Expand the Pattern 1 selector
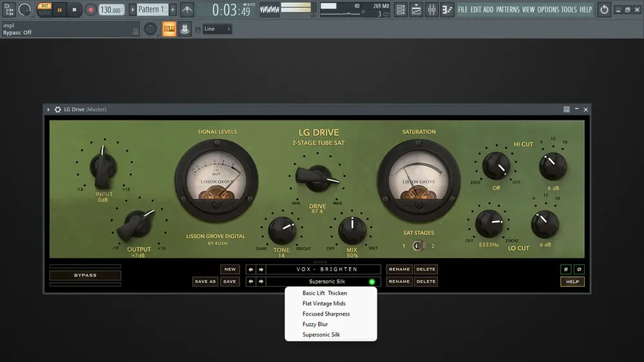644x362 pixels. click(x=151, y=10)
